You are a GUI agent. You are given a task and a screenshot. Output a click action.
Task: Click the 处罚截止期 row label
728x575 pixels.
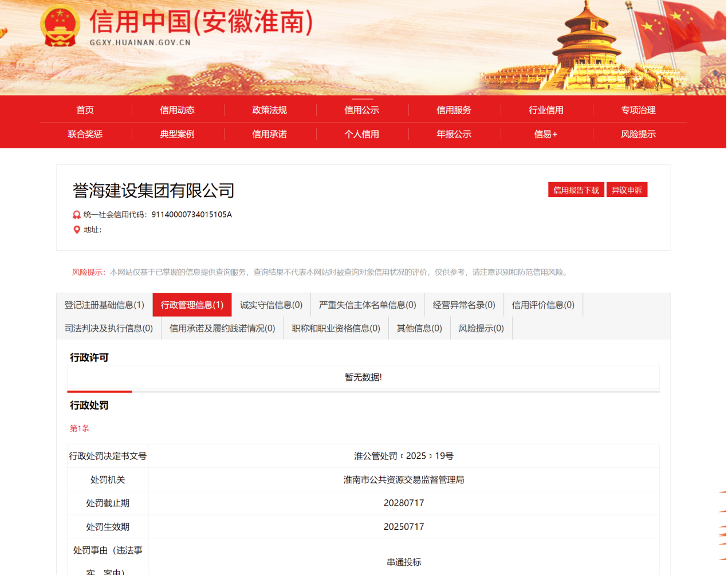(108, 503)
